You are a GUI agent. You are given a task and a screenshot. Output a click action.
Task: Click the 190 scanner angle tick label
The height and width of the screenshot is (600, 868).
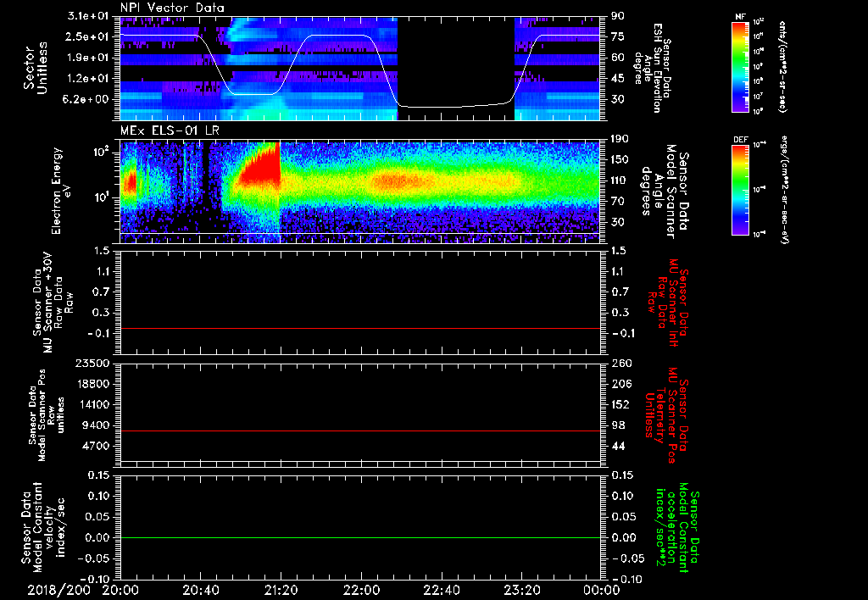pos(620,138)
